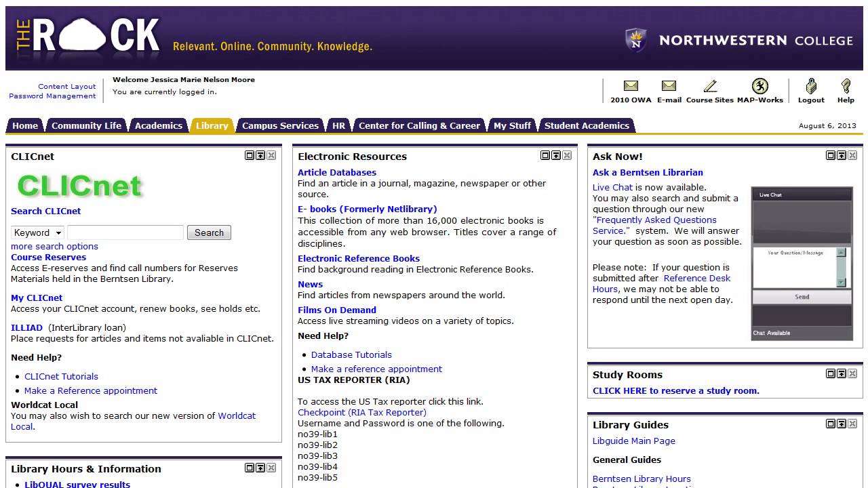Click the Search CLICnet link

point(45,211)
